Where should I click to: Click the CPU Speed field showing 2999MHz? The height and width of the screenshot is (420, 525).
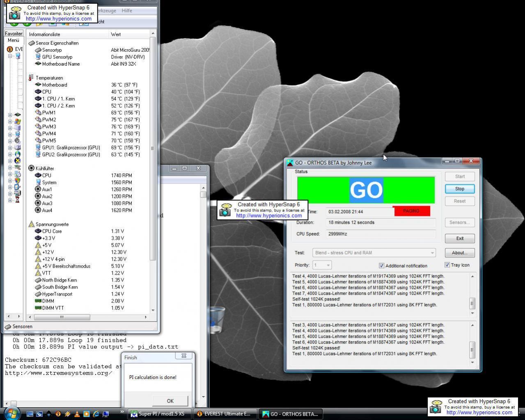click(381, 234)
